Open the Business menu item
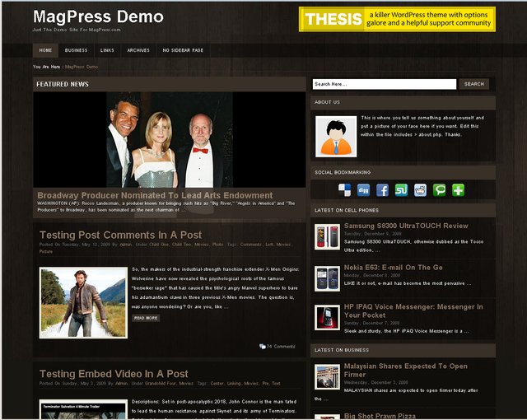 [x=76, y=50]
